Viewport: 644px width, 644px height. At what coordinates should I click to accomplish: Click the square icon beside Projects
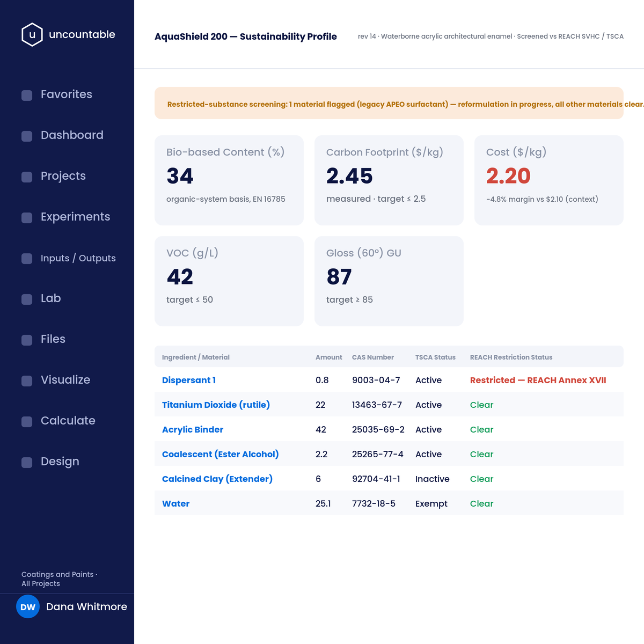[27, 177]
